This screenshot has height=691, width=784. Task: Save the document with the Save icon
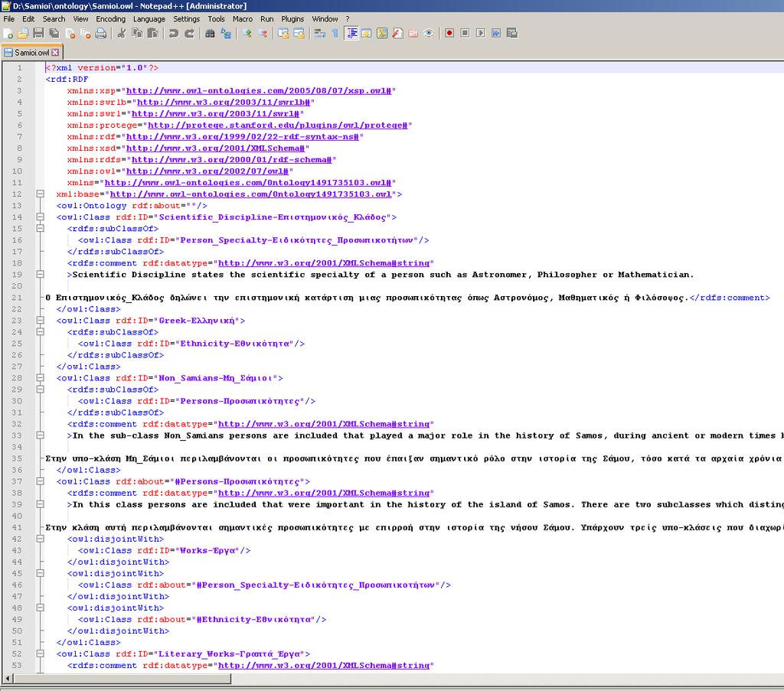pos(38,34)
